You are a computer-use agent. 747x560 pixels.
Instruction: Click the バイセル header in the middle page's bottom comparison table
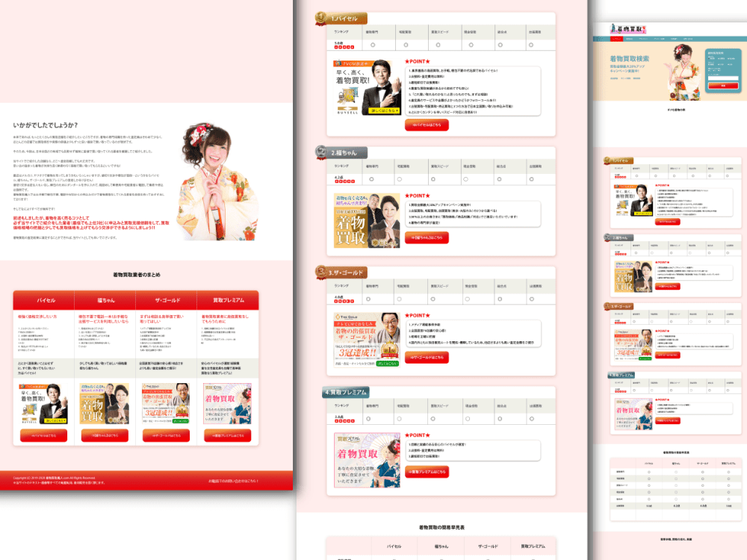click(394, 547)
